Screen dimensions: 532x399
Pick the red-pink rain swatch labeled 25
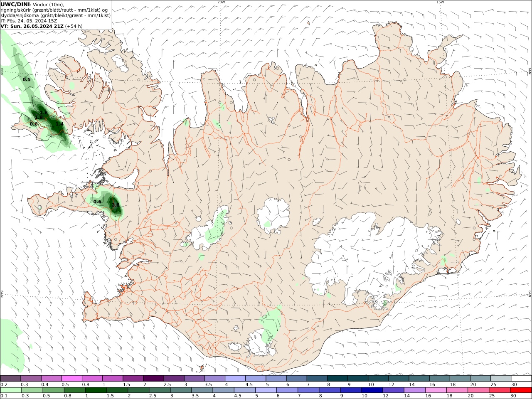point(500,390)
